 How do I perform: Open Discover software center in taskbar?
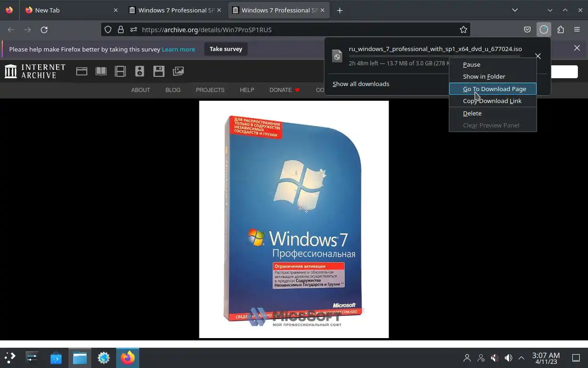click(x=56, y=357)
